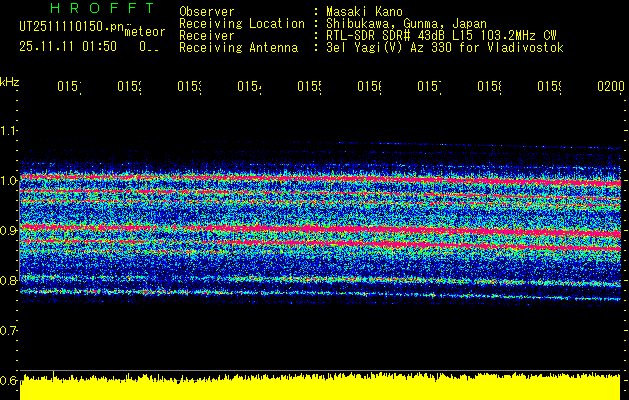Image resolution: width=629 pixels, height=400 pixels.
Task: Select the Receiving Antenna field label
Action: tap(238, 47)
